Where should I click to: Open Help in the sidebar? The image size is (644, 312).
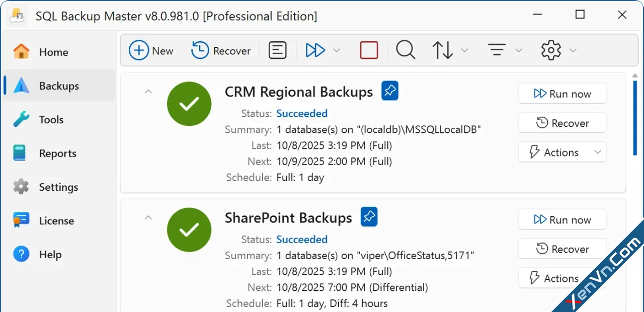[x=59, y=254]
